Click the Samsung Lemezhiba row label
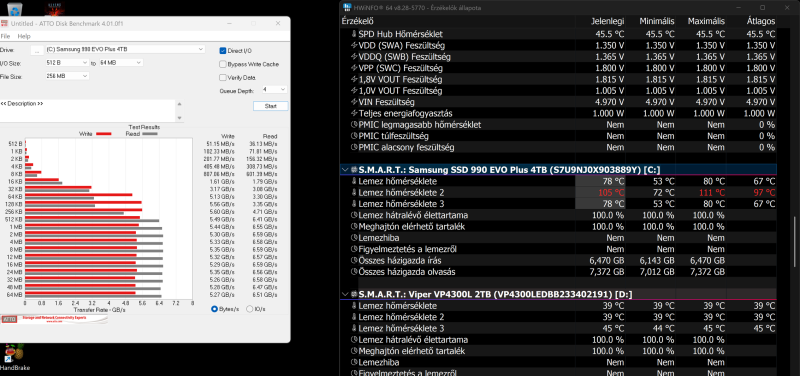The height and width of the screenshot is (376, 800). [379, 238]
